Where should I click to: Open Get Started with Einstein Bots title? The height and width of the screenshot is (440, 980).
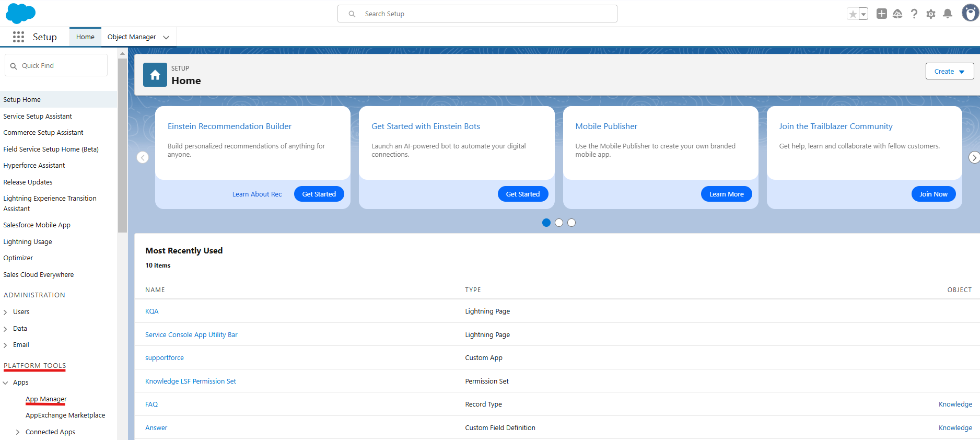[426, 126]
